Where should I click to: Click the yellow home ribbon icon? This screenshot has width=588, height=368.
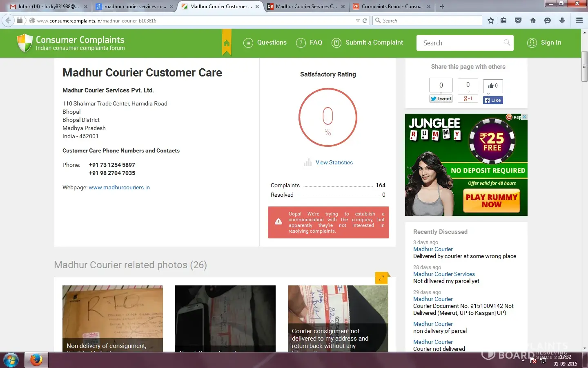227,43
